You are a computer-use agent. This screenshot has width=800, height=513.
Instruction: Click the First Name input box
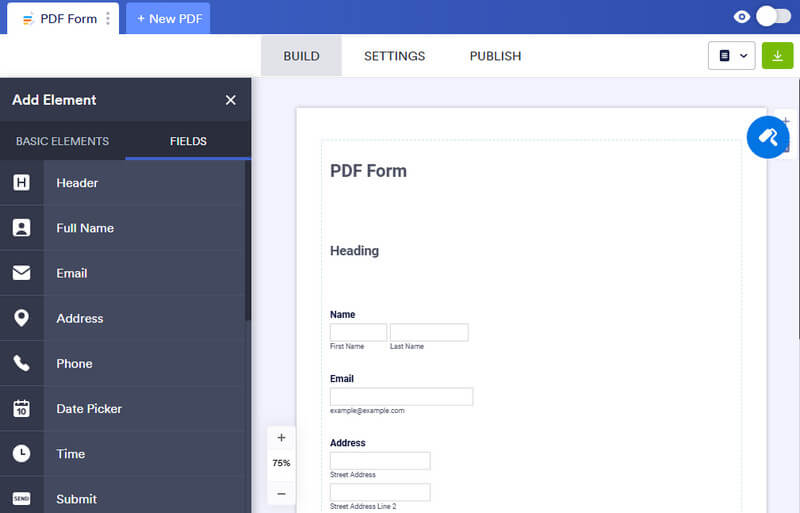click(358, 332)
